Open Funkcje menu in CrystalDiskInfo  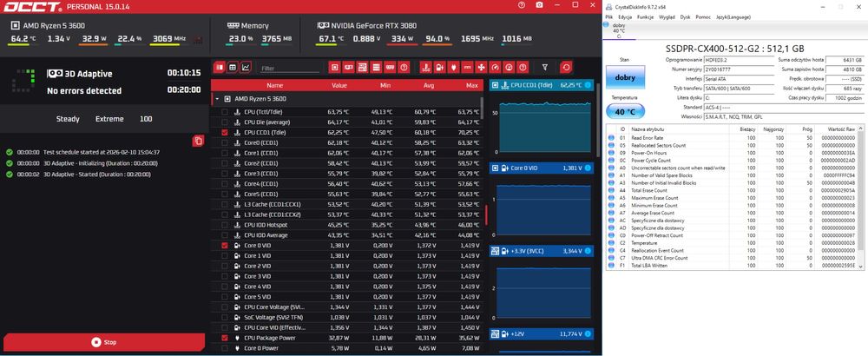[646, 17]
